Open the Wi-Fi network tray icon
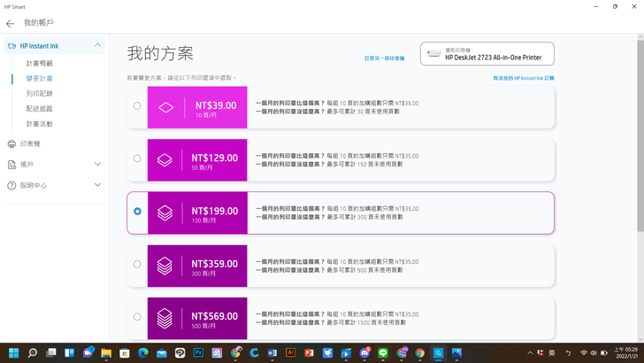The image size is (644, 363). click(x=584, y=352)
